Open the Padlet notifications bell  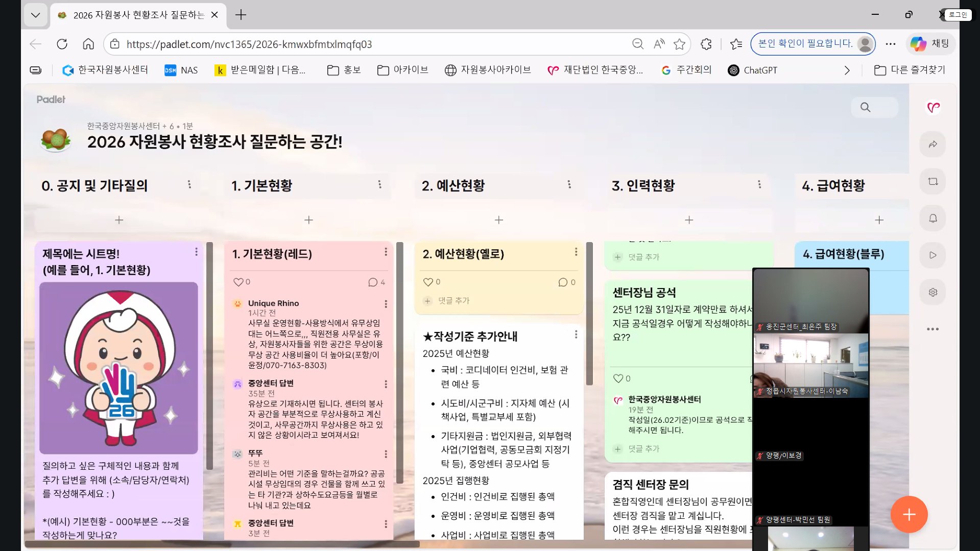click(933, 219)
